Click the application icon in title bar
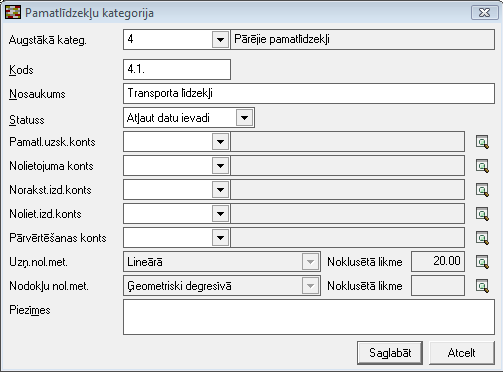Viewport: 503px width, 373px height. tap(13, 13)
